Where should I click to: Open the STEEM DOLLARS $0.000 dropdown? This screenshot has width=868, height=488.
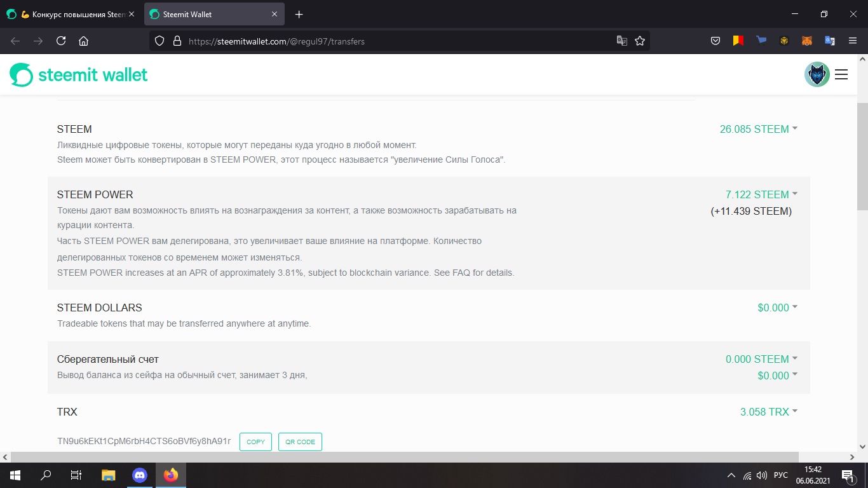click(x=778, y=308)
